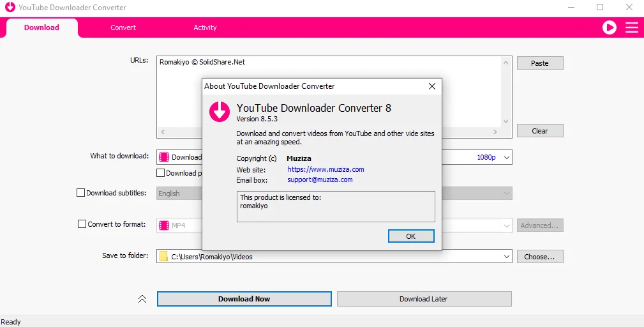Collapse options with the double chevron icon

point(142,299)
